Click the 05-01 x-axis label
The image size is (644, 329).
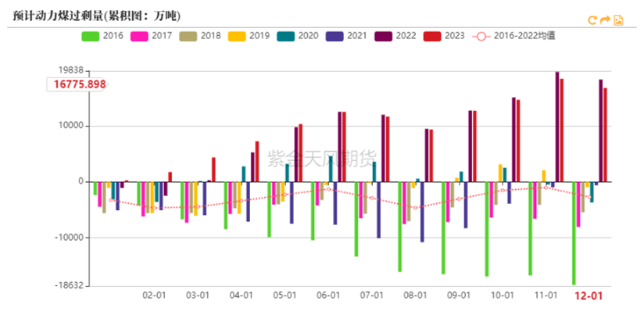click(x=284, y=295)
